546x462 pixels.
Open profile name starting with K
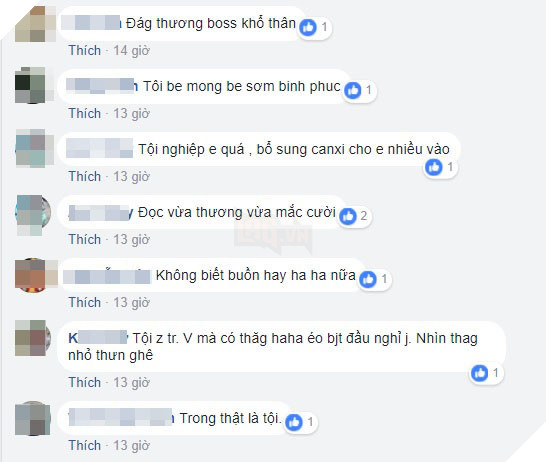[98, 338]
